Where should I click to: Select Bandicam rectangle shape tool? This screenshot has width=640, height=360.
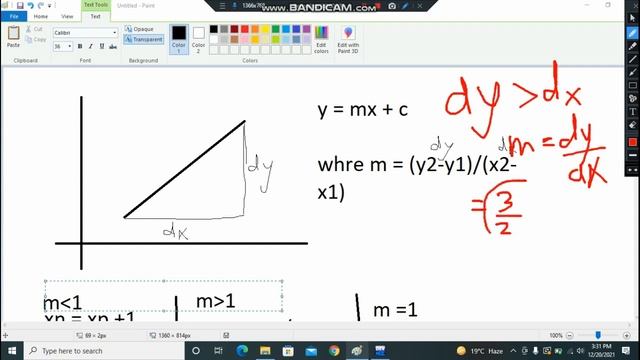point(633,85)
